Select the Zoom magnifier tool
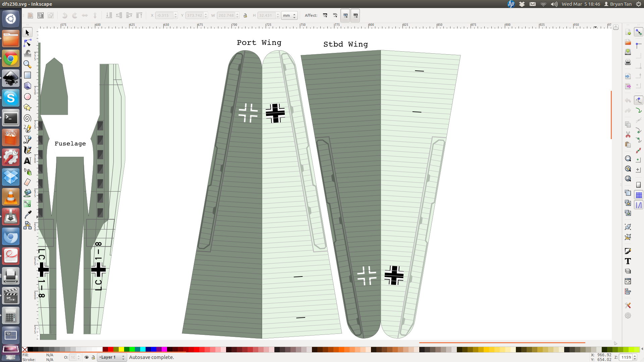The height and width of the screenshot is (362, 644). tap(28, 64)
